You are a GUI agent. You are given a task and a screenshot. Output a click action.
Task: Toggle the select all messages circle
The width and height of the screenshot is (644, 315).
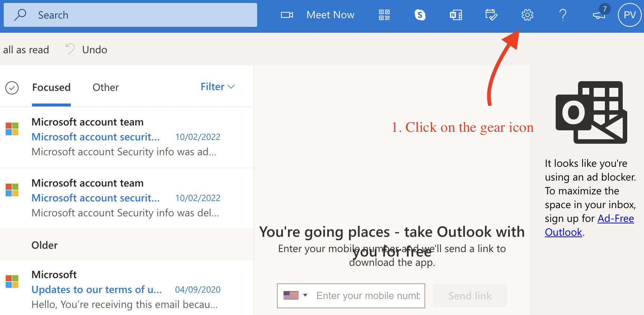point(12,88)
